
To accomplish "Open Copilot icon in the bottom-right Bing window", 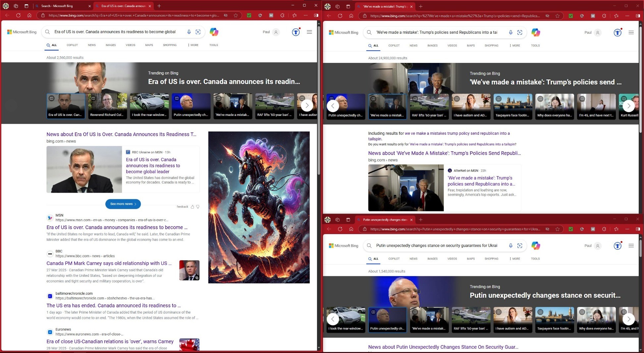I will click(536, 246).
